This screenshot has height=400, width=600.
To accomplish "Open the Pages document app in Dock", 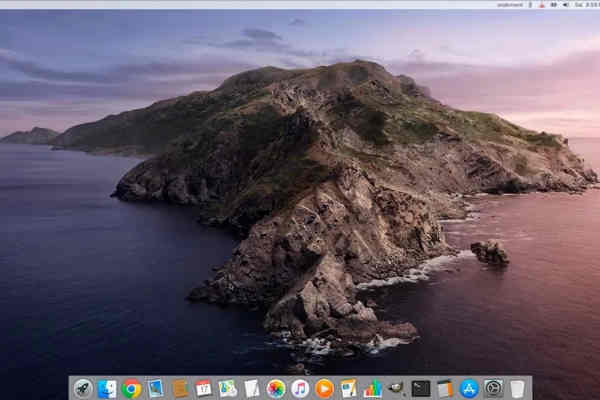I will pos(348,389).
